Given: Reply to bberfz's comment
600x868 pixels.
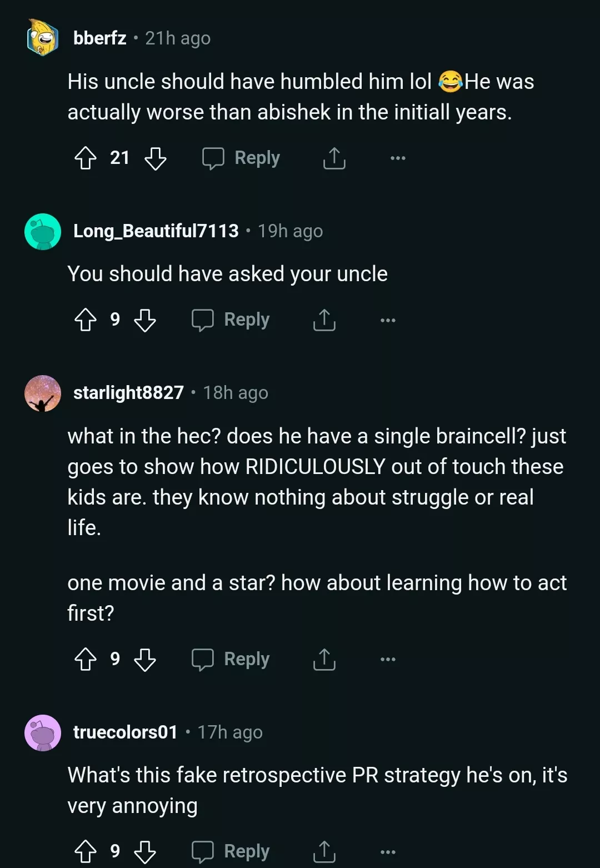Looking at the screenshot, I should 241,158.
